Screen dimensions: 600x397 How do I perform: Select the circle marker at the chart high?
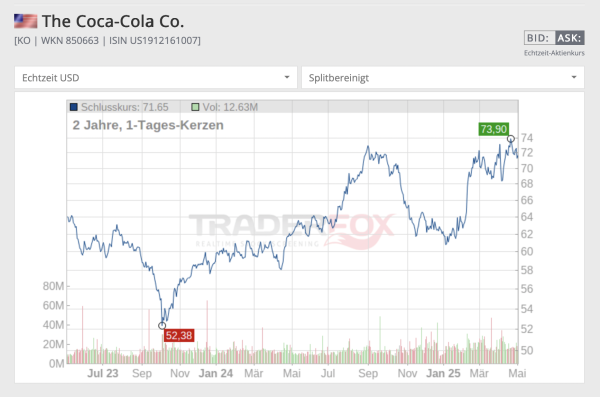tap(510, 139)
